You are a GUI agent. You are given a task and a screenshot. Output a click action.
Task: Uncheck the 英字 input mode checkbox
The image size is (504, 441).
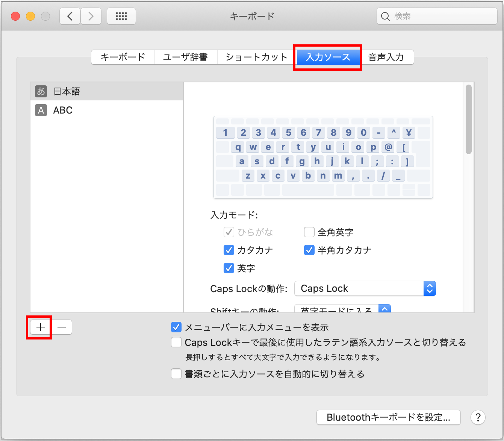click(x=229, y=268)
